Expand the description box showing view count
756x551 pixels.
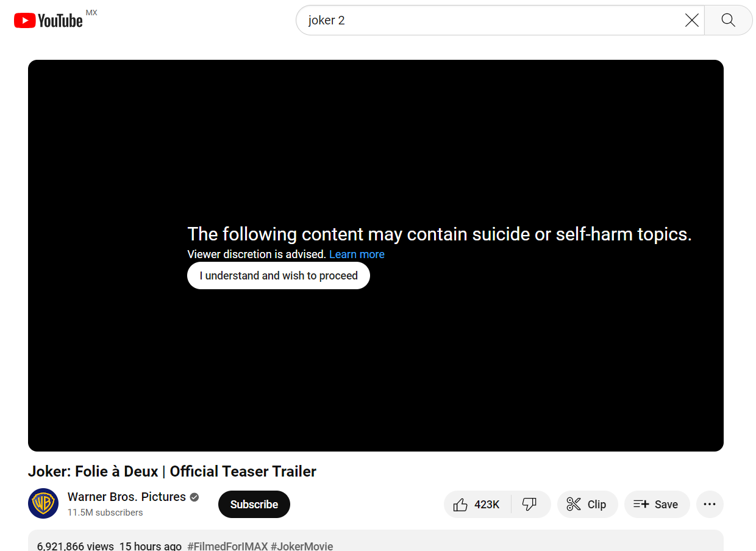pos(488,543)
